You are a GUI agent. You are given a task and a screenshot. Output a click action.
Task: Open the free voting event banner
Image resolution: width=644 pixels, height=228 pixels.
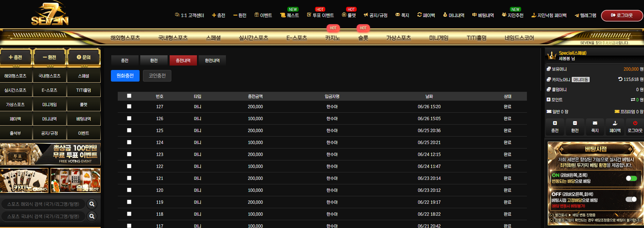(50, 154)
